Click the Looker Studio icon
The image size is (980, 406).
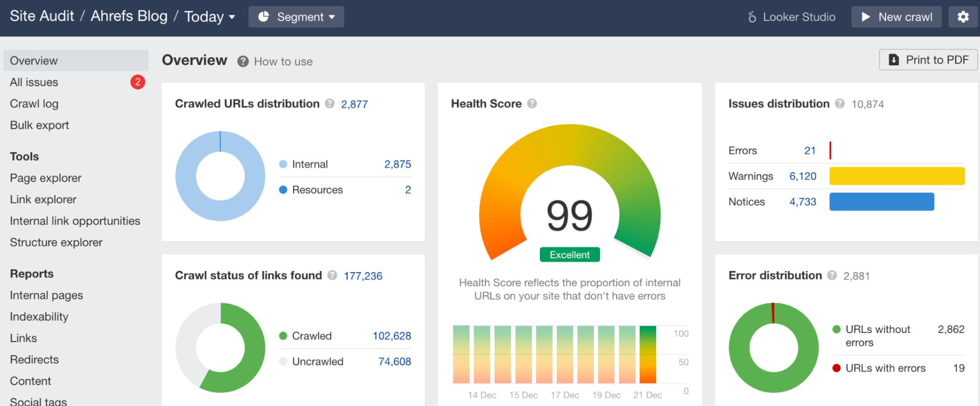[752, 17]
